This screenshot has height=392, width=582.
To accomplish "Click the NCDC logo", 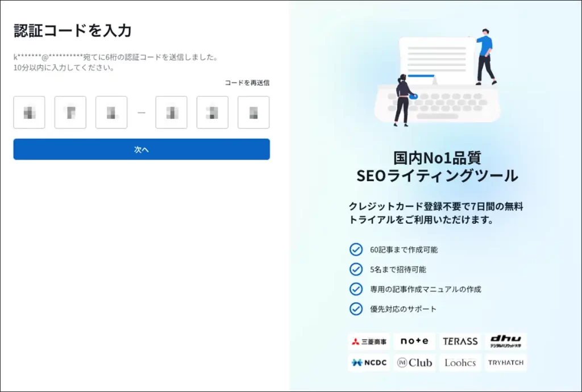I will tap(369, 362).
